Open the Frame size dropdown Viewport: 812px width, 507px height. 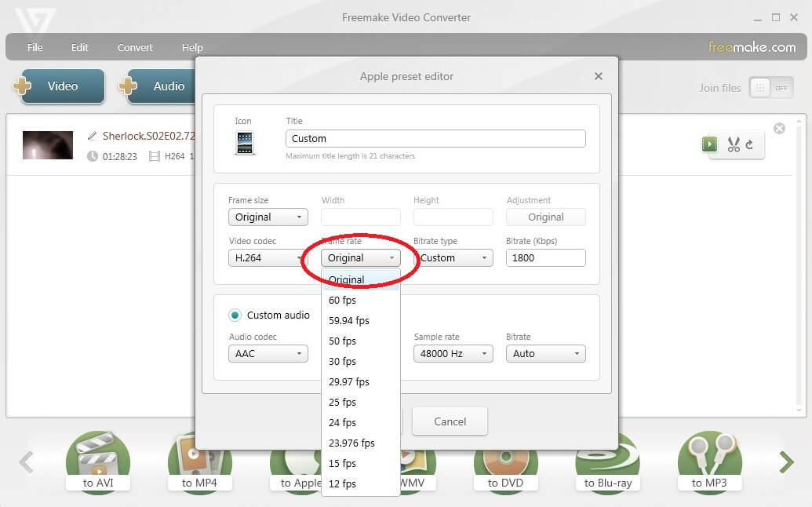[268, 217]
